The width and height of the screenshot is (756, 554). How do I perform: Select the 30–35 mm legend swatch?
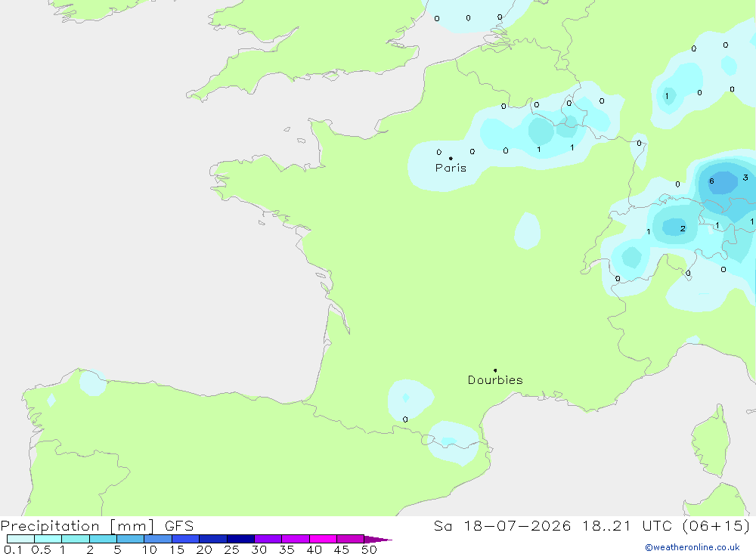[268, 539]
